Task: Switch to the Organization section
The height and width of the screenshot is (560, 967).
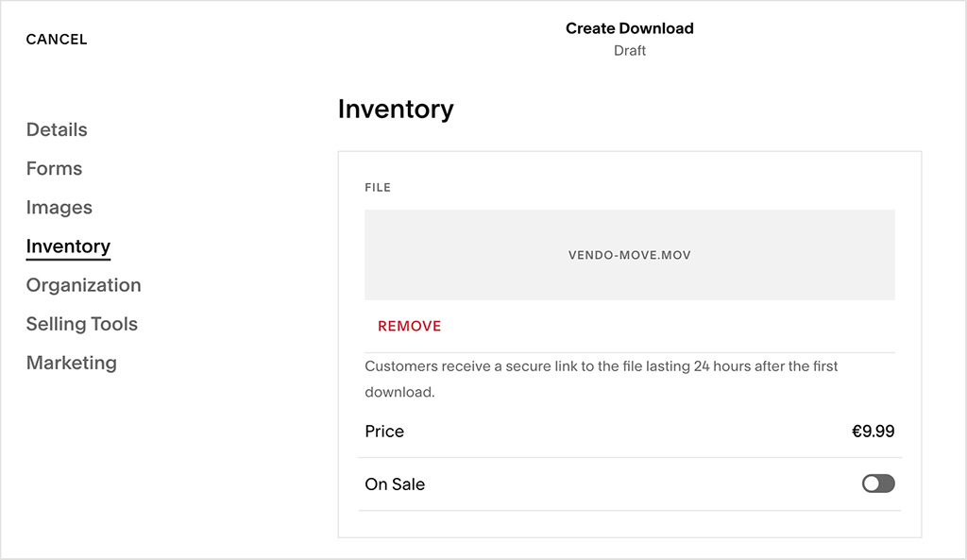Action: [x=83, y=285]
